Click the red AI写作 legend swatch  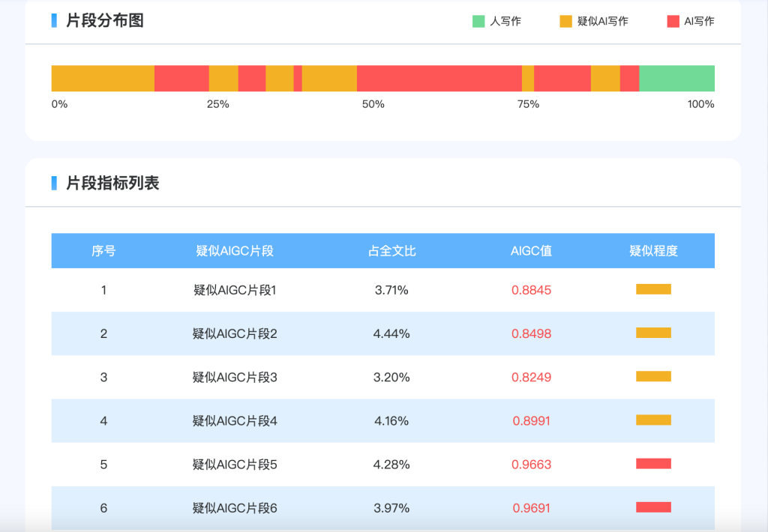[673, 21]
